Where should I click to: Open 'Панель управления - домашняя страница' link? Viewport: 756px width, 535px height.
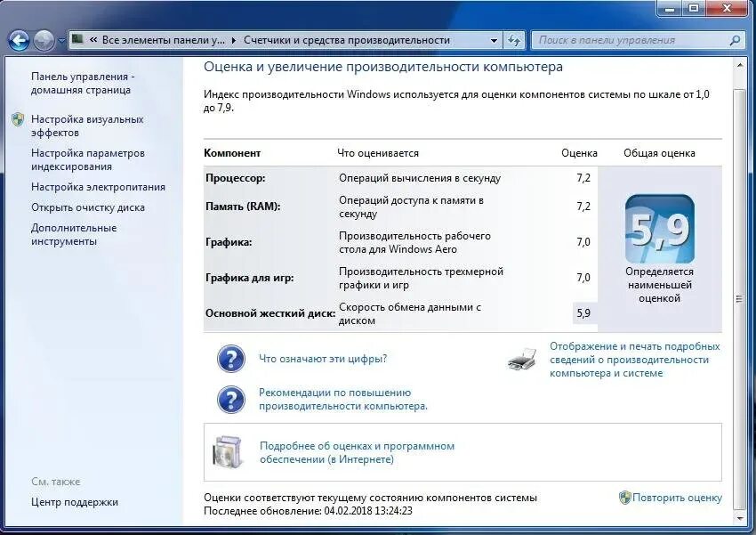[83, 84]
